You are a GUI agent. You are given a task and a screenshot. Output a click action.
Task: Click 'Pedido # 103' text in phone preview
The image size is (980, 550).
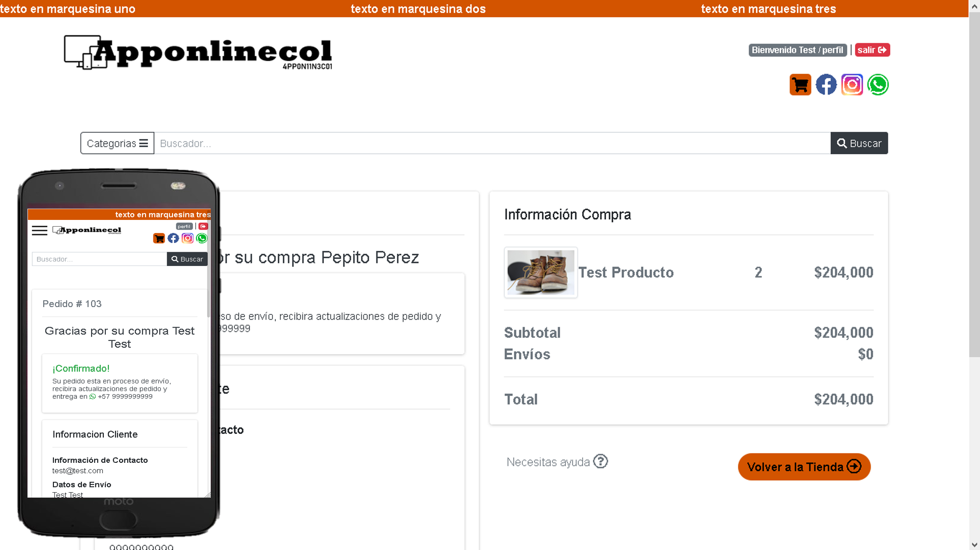click(x=72, y=304)
